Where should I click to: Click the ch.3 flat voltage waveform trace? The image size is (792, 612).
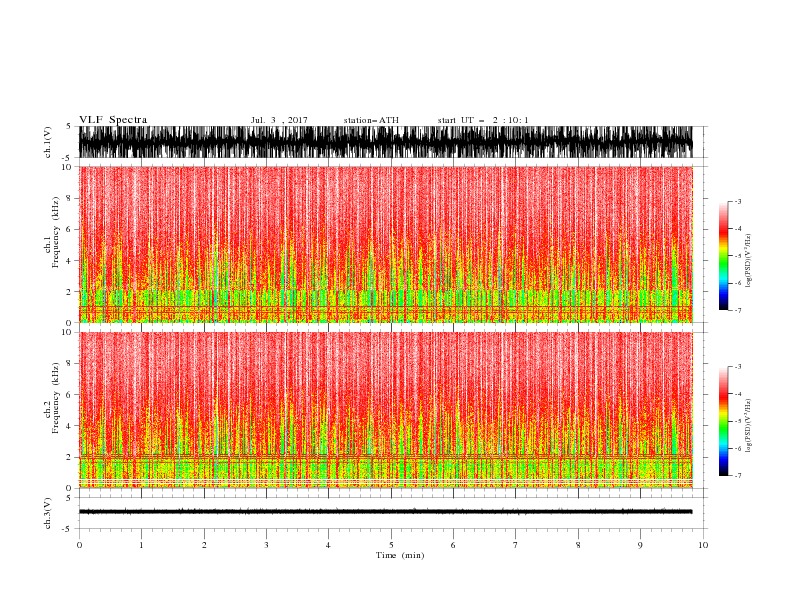click(385, 512)
